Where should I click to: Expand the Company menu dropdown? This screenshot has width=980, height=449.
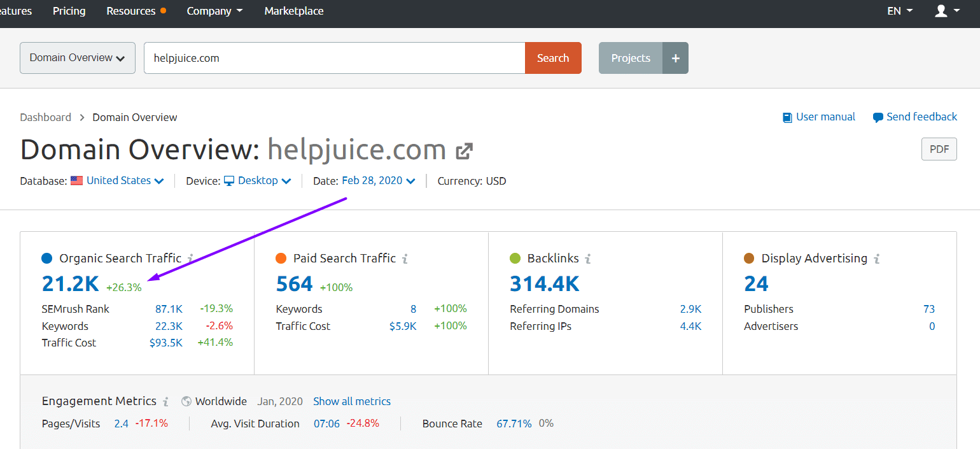coord(214,11)
